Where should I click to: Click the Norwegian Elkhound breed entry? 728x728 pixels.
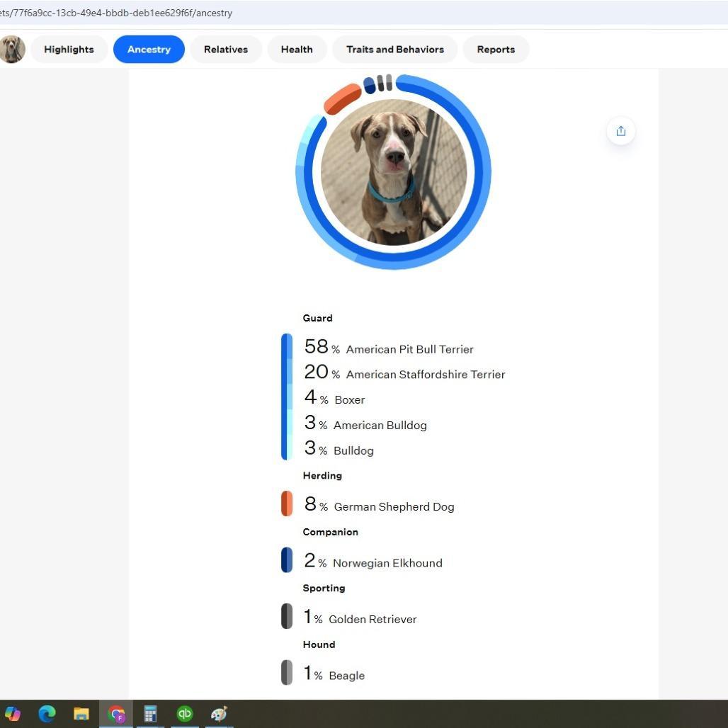point(387,563)
